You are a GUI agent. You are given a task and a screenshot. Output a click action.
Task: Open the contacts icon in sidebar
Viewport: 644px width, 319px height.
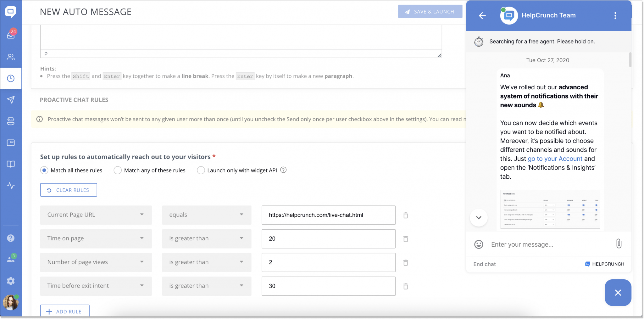tap(11, 57)
